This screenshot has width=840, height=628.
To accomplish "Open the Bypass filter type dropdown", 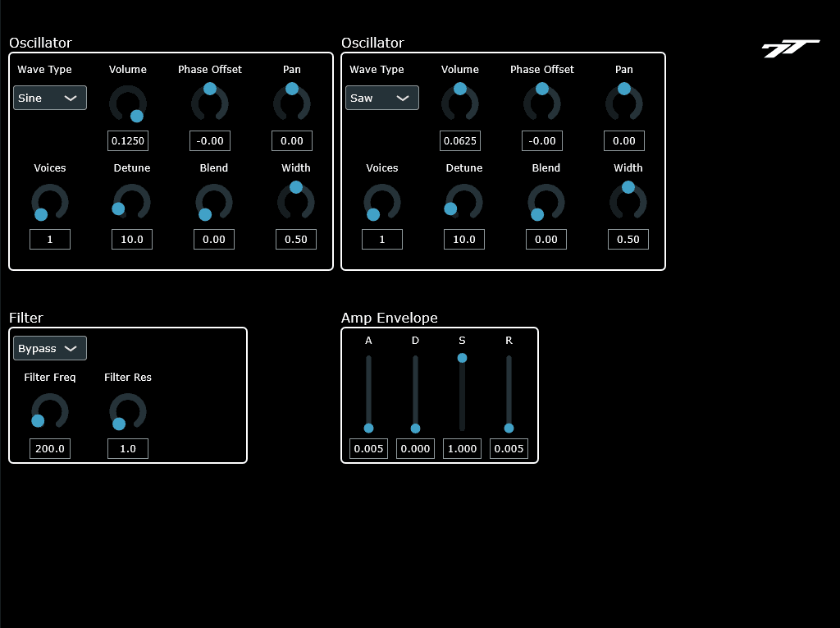I will point(50,348).
